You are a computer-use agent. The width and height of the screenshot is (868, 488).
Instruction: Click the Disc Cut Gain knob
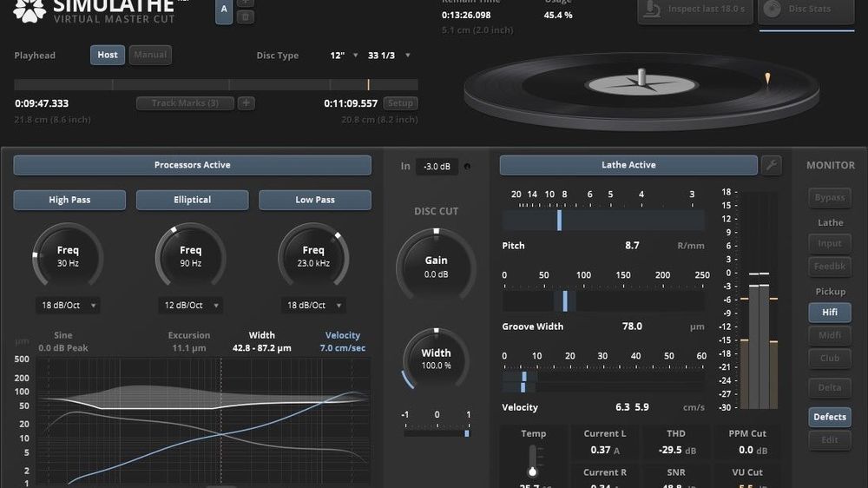pos(436,267)
